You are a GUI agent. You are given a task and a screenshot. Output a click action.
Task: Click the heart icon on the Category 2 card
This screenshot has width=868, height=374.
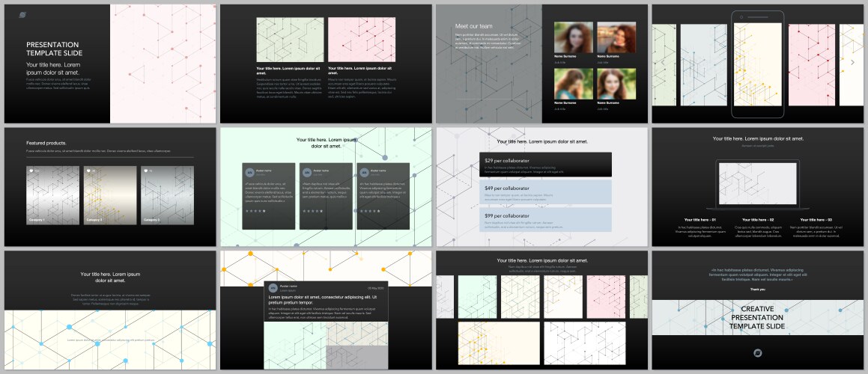tap(88, 171)
